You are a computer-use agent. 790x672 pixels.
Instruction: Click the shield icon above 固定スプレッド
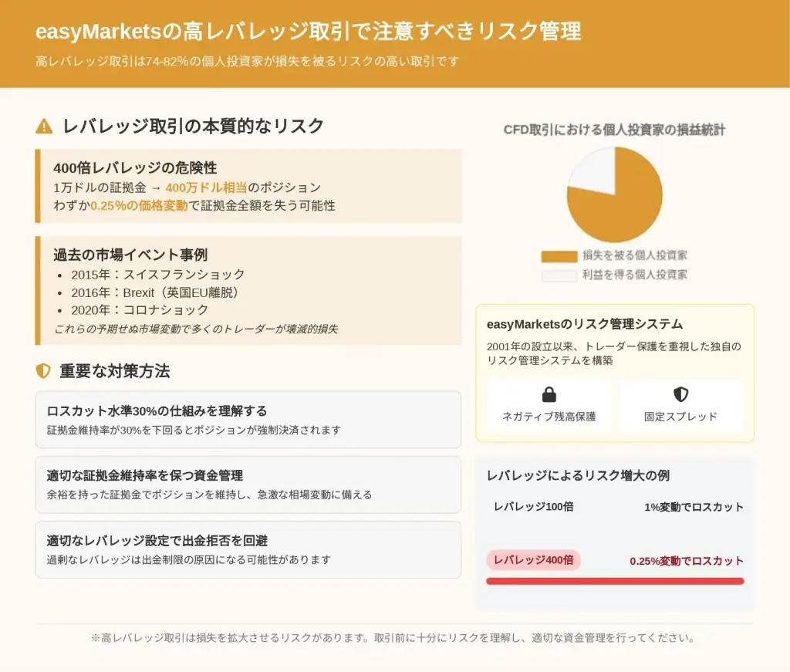tap(680, 395)
